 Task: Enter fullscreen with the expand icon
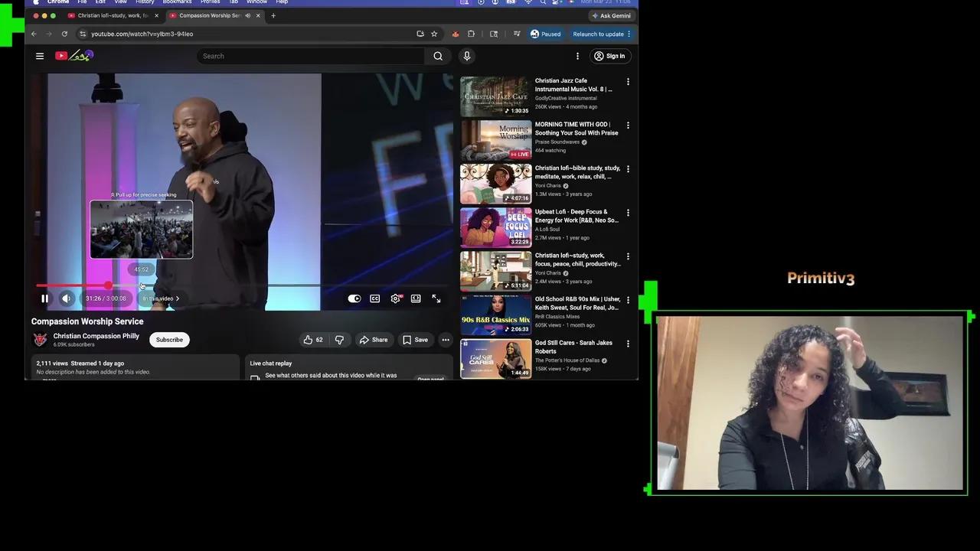point(436,298)
